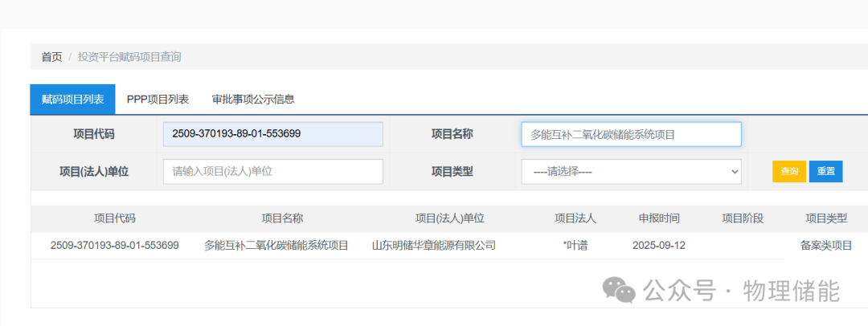868x326 pixels.
Task: Focus the 项目代码 input field
Action: pos(273,135)
